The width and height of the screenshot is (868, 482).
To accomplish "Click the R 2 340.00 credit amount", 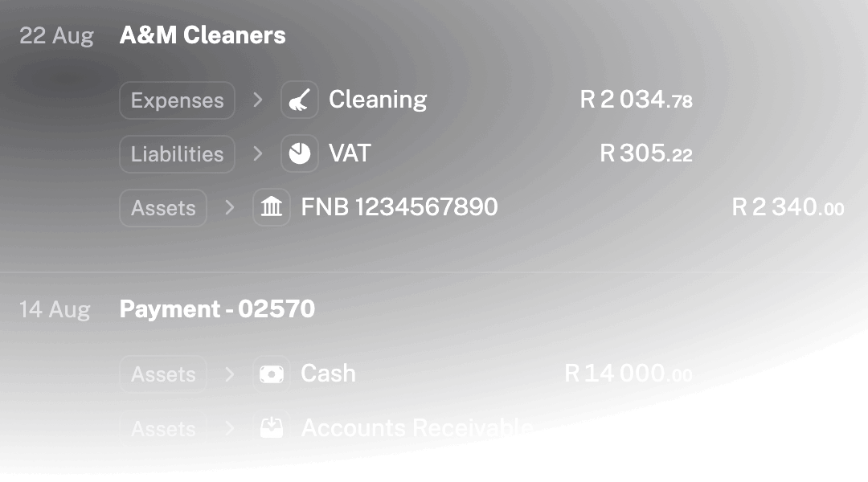I will click(x=788, y=207).
